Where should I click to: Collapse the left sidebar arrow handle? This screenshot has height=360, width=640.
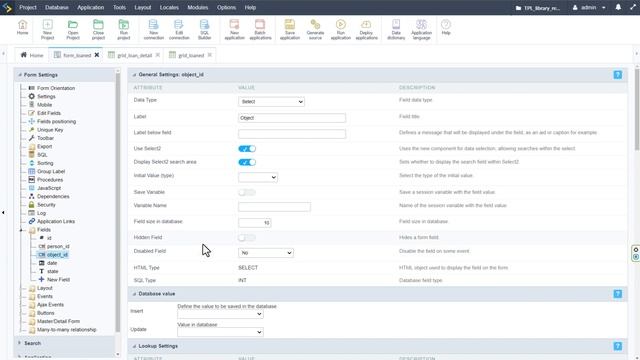pyautogui.click(x=3, y=212)
